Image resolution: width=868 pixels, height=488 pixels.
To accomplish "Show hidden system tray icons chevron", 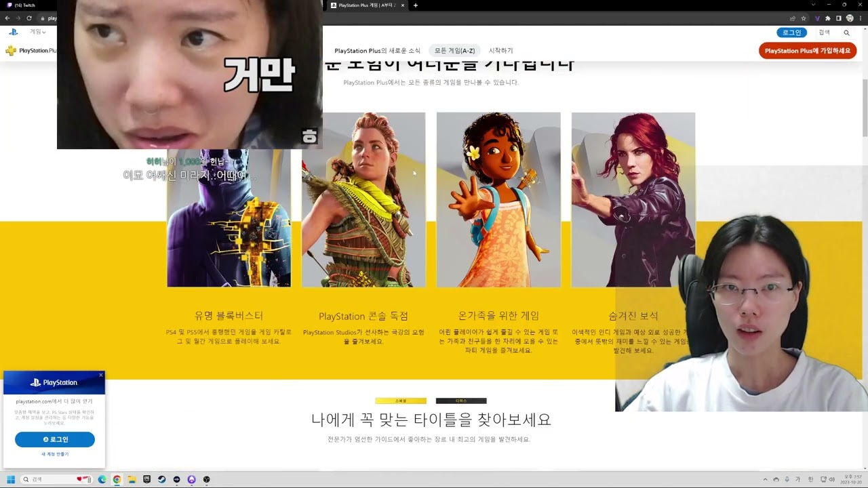I will (x=766, y=479).
